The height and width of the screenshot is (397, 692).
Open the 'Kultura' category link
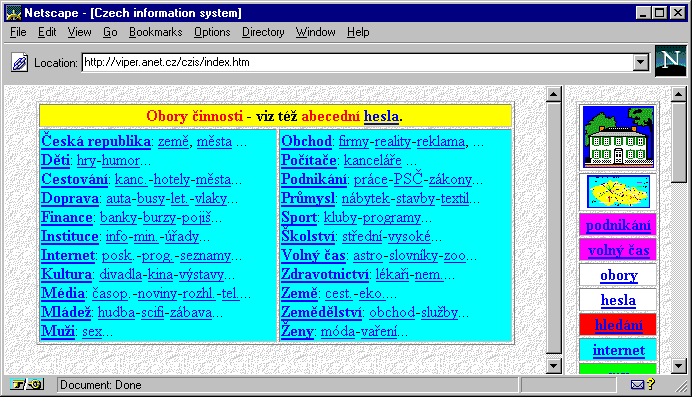pyautogui.click(x=66, y=274)
